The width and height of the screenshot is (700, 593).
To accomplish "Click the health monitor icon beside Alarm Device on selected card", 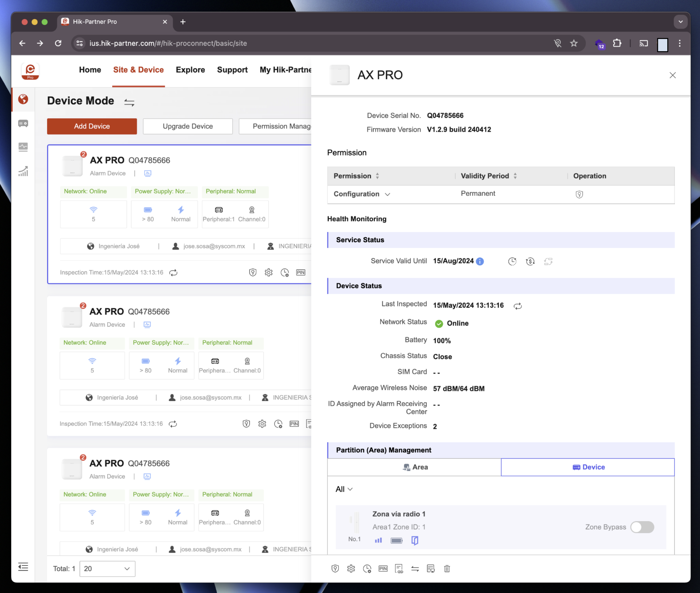I will pos(148,173).
